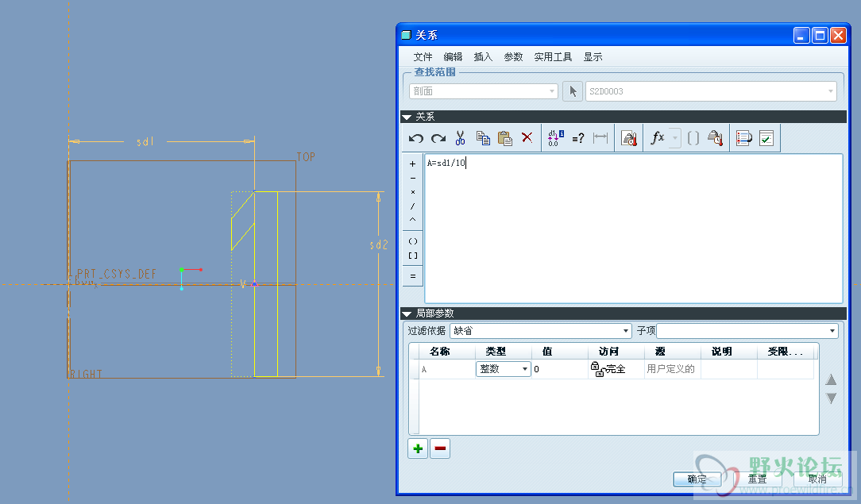
Task: Select the sd1 dimension in sketch
Action: click(x=145, y=142)
